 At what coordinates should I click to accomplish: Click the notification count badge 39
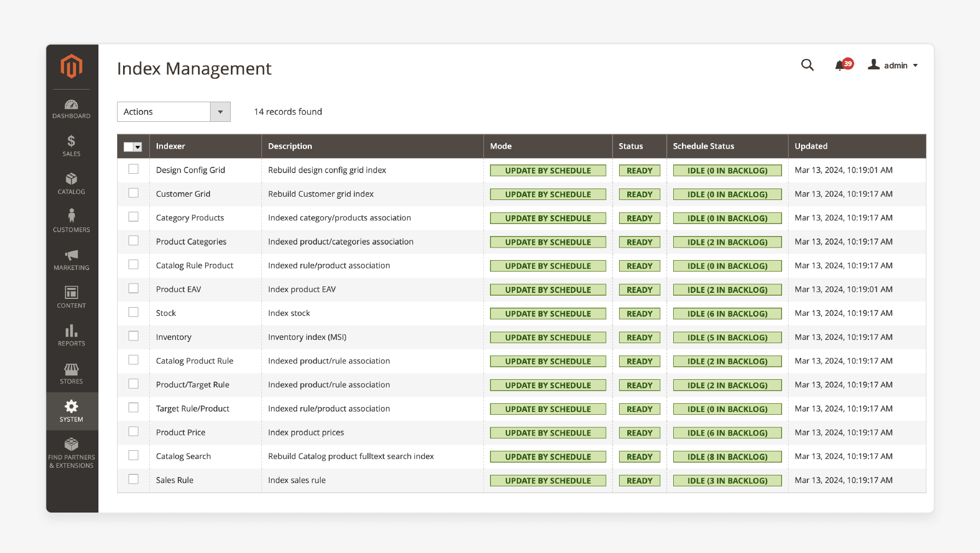848,63
